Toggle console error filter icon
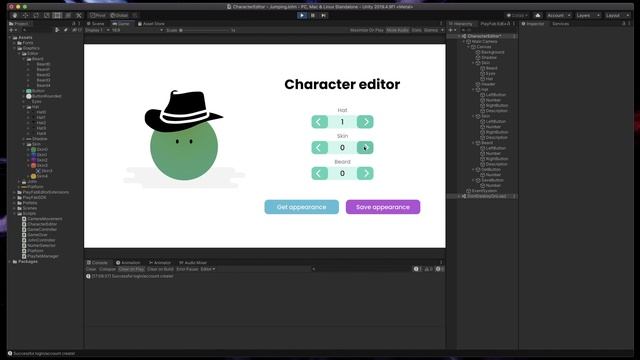Screen dimensions: 640x360 [439, 269]
